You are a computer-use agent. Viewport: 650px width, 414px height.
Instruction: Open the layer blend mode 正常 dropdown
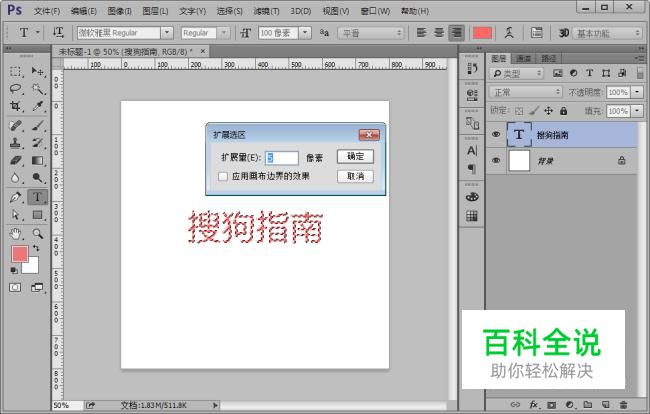[525, 92]
